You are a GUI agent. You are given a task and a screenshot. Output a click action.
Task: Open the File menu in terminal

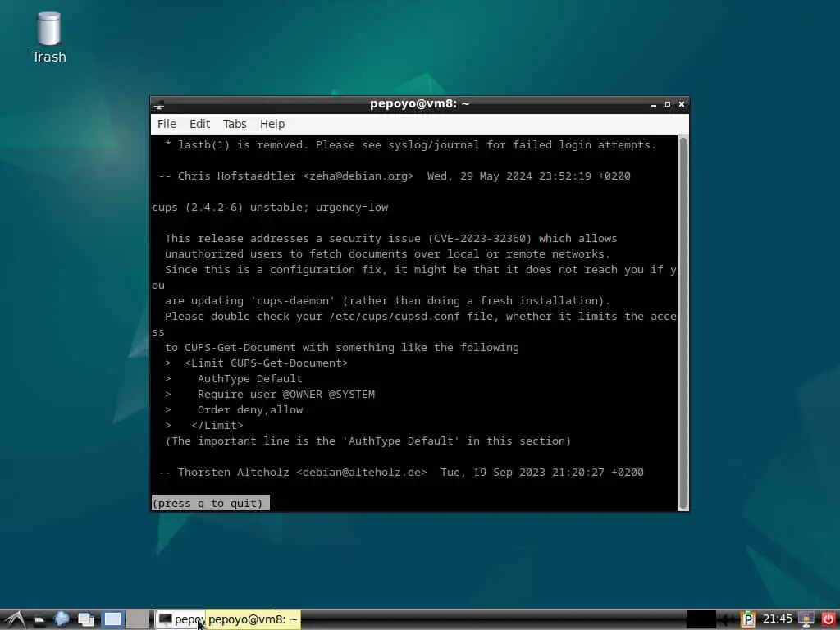coord(167,124)
